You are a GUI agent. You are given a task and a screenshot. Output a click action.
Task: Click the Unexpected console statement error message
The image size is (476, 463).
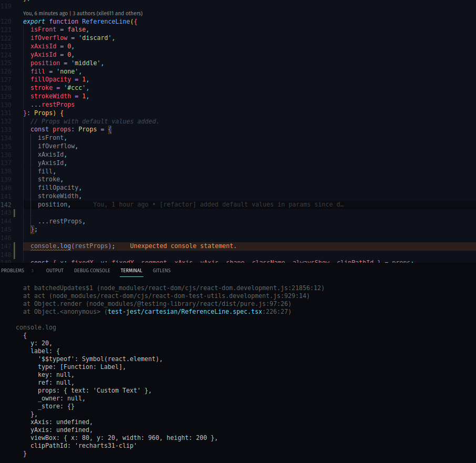pos(183,246)
